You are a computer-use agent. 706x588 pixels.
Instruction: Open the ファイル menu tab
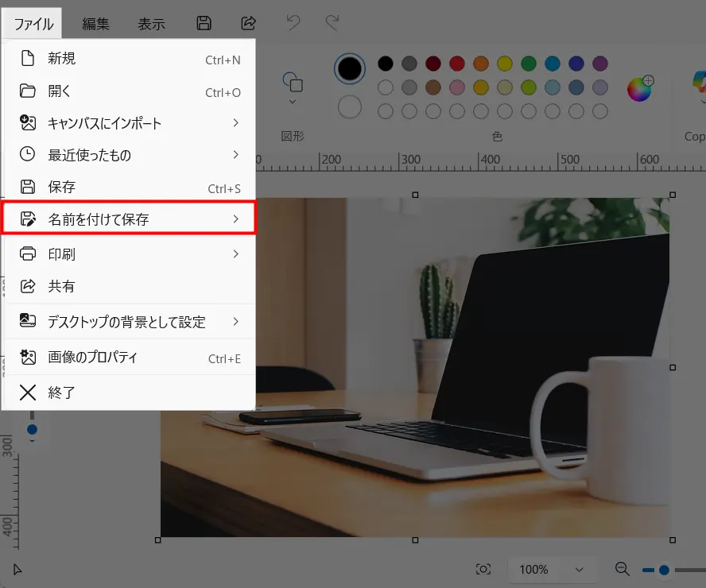point(33,24)
